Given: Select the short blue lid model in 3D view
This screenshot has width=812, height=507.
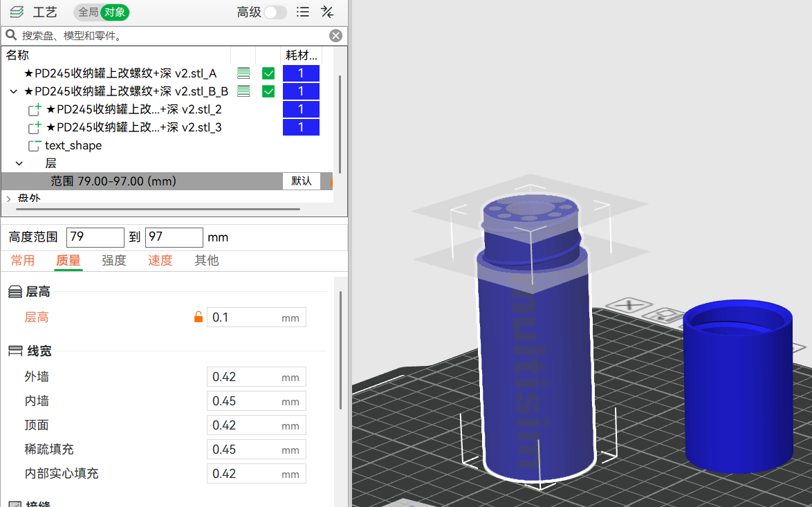Looking at the screenshot, I should (738, 386).
